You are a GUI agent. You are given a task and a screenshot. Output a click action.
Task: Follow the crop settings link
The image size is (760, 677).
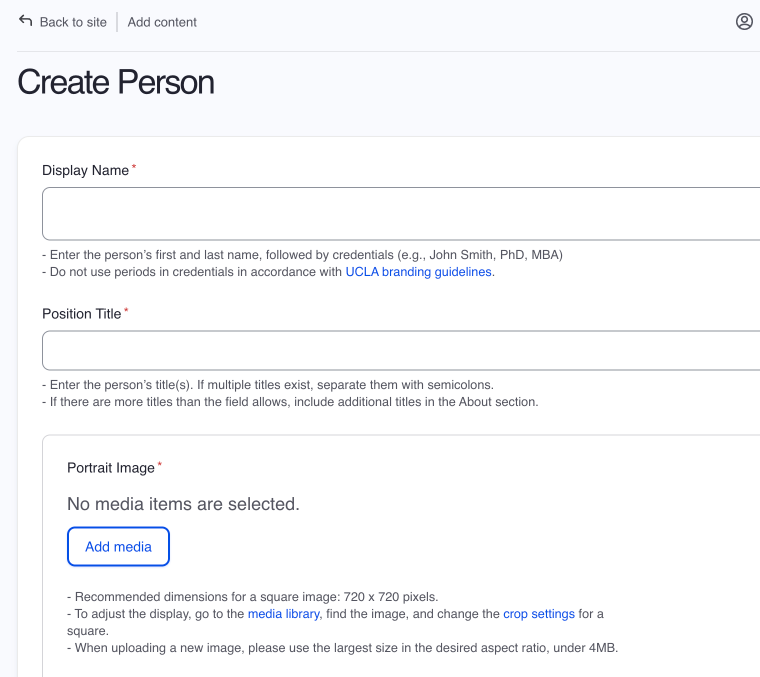click(x=538, y=613)
